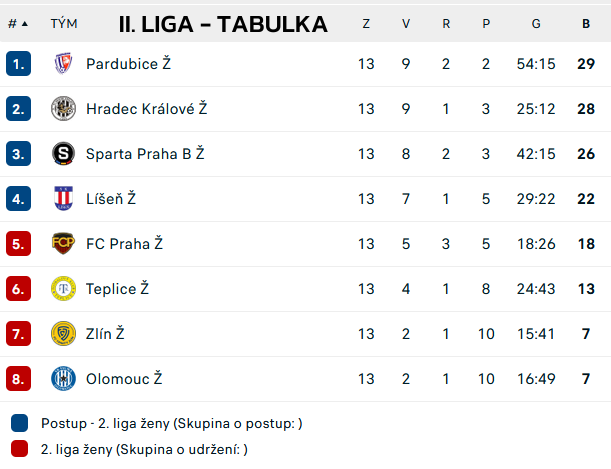Click the Olomouc Ž blue crest
This screenshot has height=469, width=611.
click(63, 379)
